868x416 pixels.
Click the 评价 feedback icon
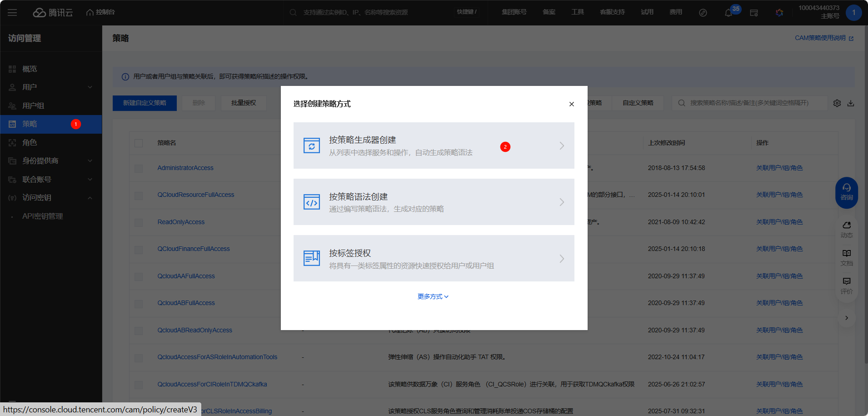tap(846, 286)
